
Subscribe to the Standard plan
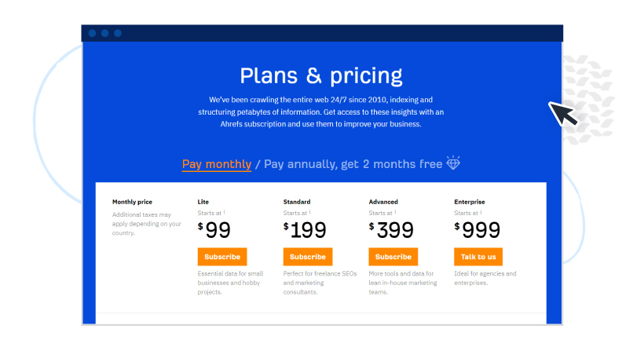(x=308, y=257)
